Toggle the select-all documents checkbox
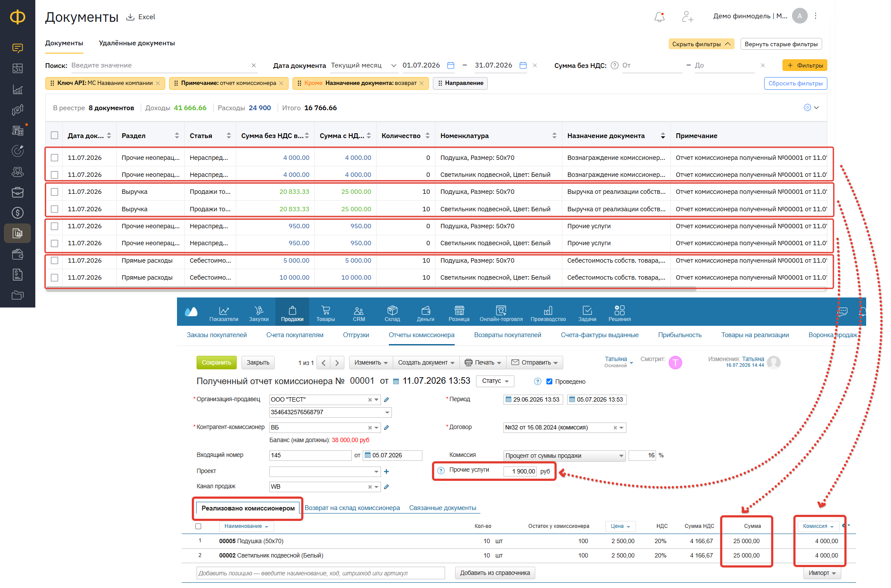Viewport: 891px width, 588px height. tap(54, 135)
